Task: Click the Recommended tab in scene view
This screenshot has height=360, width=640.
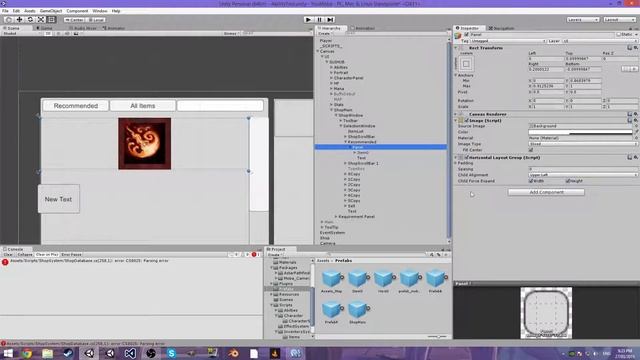Action: (76, 106)
